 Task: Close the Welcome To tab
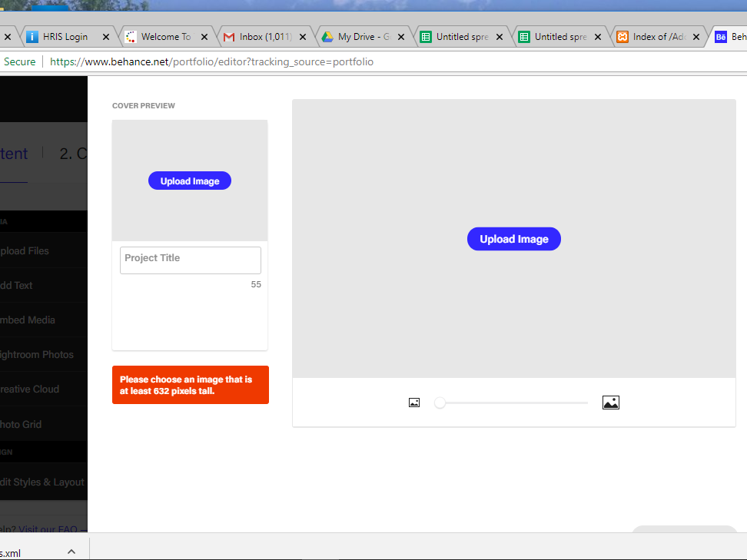(x=204, y=37)
